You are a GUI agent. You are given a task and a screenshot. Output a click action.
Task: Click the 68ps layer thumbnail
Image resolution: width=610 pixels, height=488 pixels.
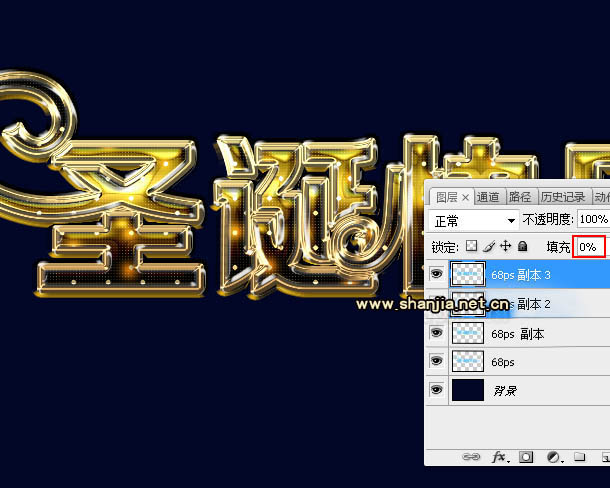[468, 361]
